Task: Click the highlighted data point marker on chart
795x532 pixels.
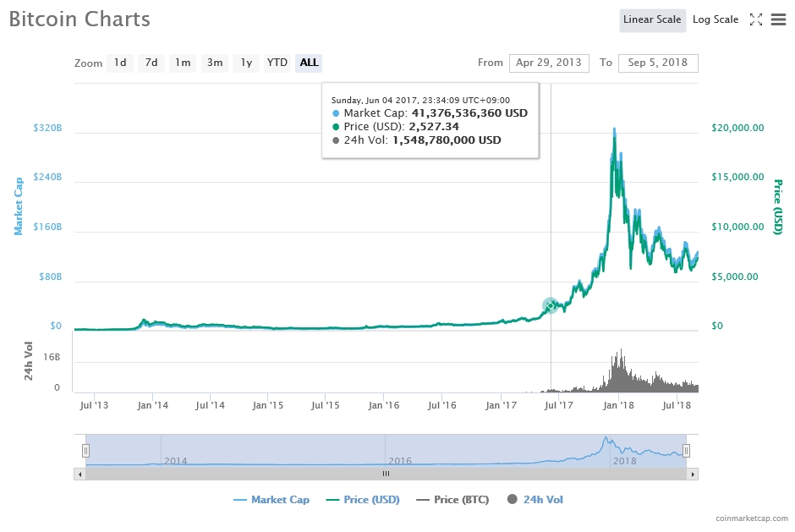Action: [551, 305]
